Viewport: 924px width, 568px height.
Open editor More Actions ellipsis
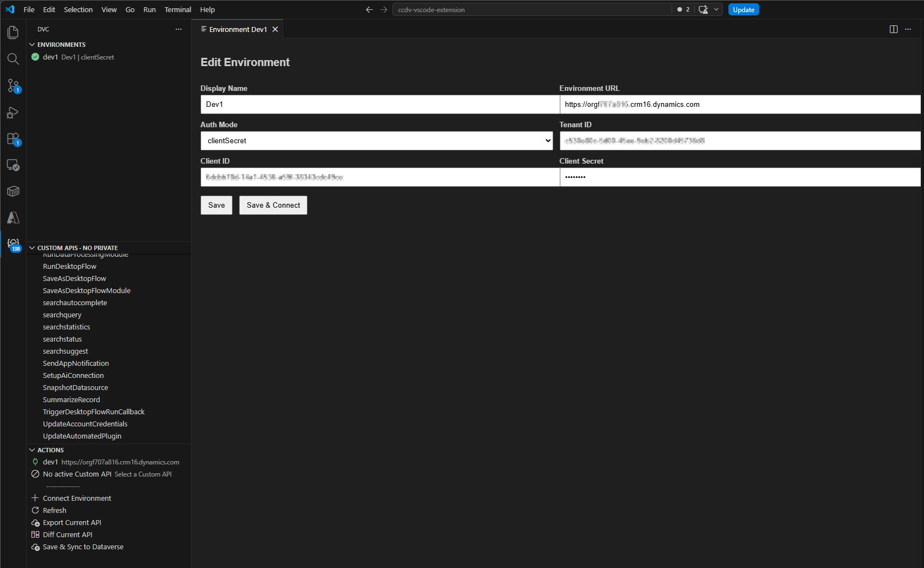[x=908, y=29]
